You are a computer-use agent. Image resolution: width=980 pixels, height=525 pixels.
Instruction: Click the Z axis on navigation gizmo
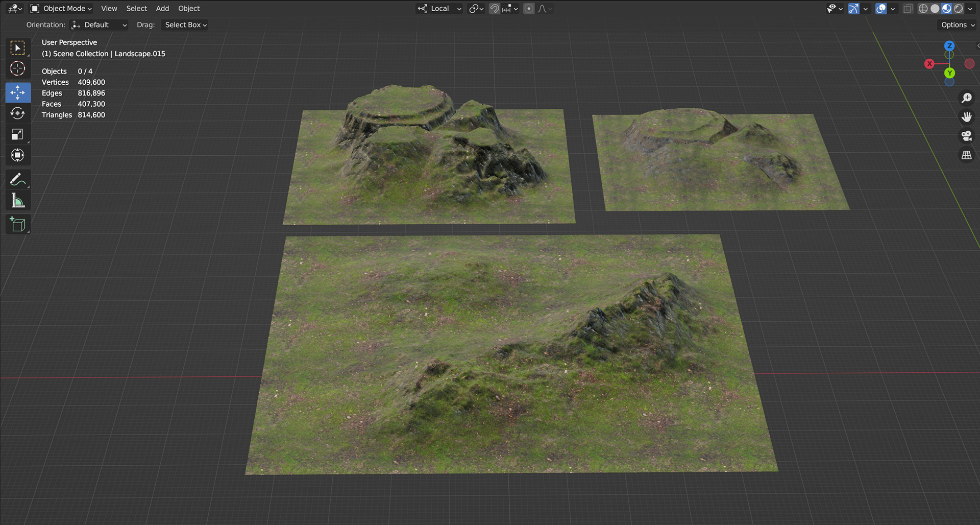[x=949, y=45]
